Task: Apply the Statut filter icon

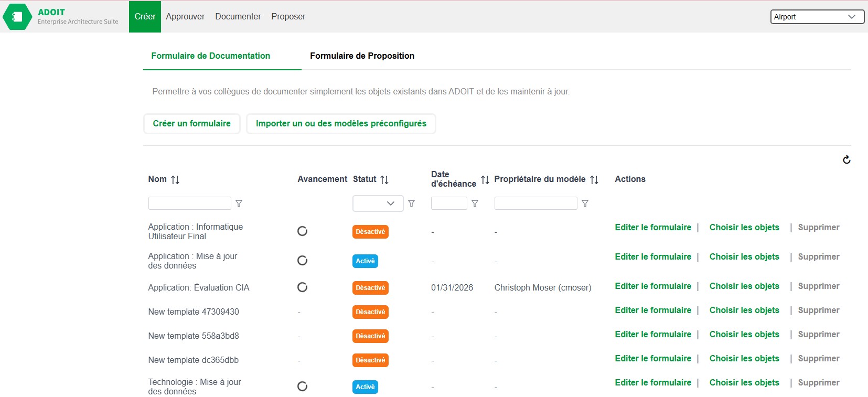Action: (411, 203)
